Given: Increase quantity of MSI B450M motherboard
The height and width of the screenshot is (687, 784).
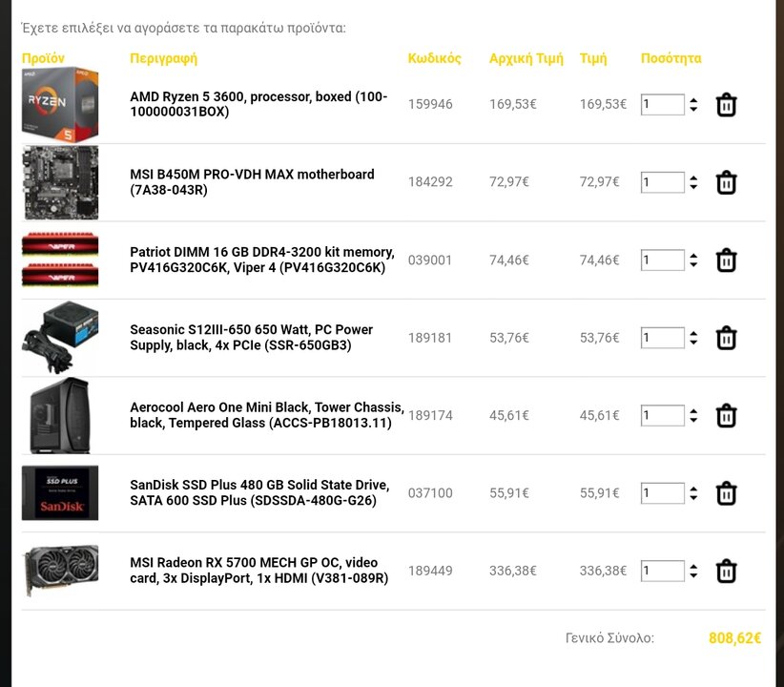Looking at the screenshot, I should (x=693, y=177).
